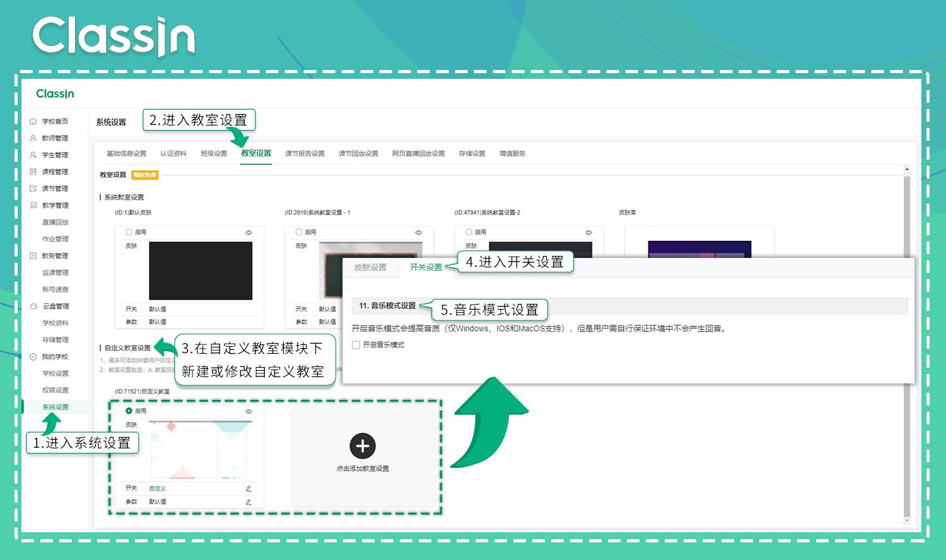Switch to the 班级设置 tab

pos(214,154)
